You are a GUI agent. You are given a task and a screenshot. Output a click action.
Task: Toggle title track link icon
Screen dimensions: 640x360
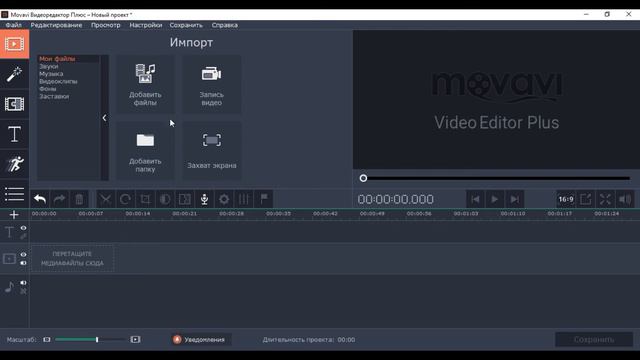pyautogui.click(x=23, y=236)
